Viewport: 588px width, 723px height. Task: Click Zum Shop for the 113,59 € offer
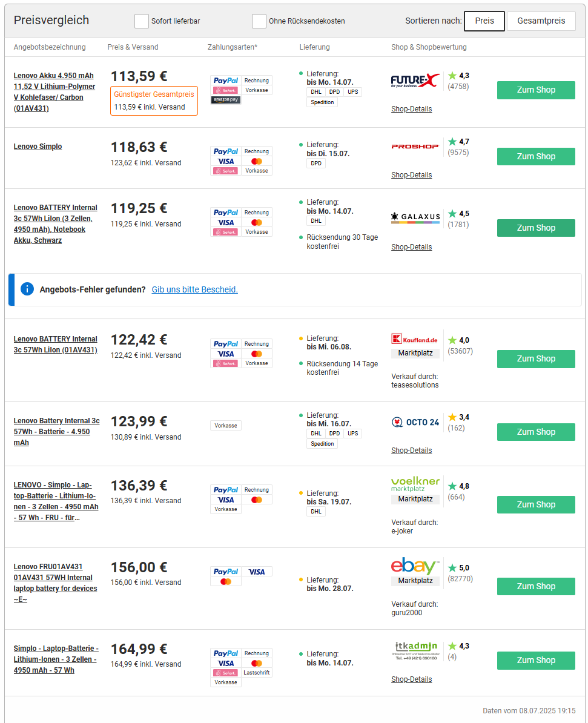[536, 90]
